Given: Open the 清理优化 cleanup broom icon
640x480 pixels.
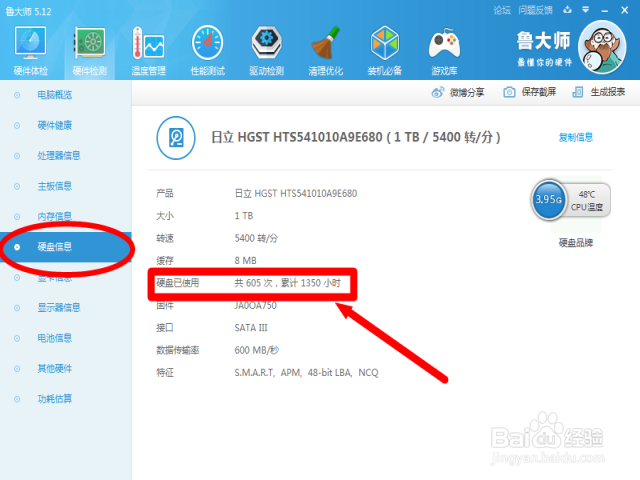Looking at the screenshot, I should [325, 51].
